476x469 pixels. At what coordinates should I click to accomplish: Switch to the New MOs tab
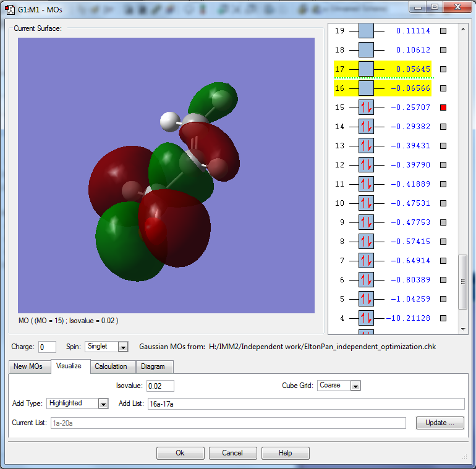click(29, 366)
